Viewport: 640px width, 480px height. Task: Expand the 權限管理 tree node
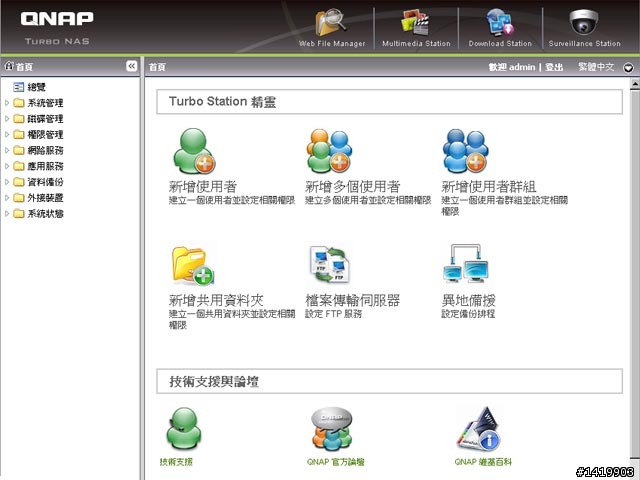[x=7, y=134]
